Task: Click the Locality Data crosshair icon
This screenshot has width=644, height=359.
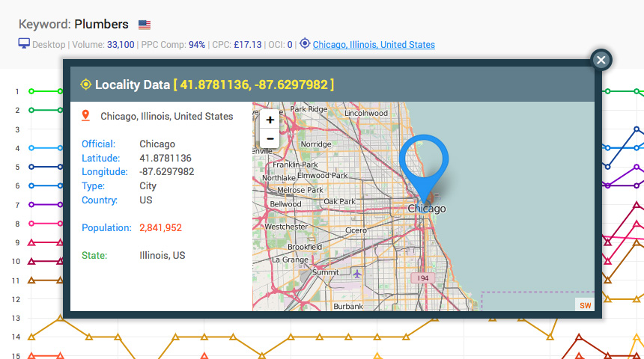Action: (x=85, y=85)
